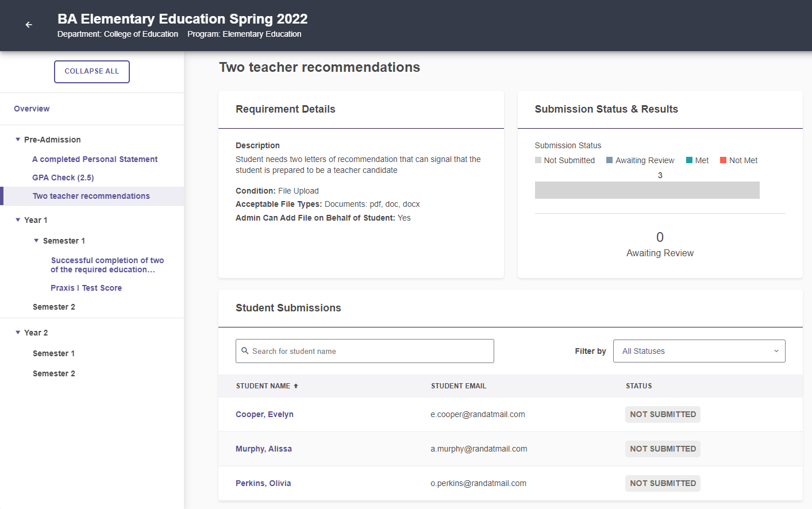Screen dimensions: 812x509
Task: Open Praxis I Test Score requirement
Action: pyautogui.click(x=86, y=288)
